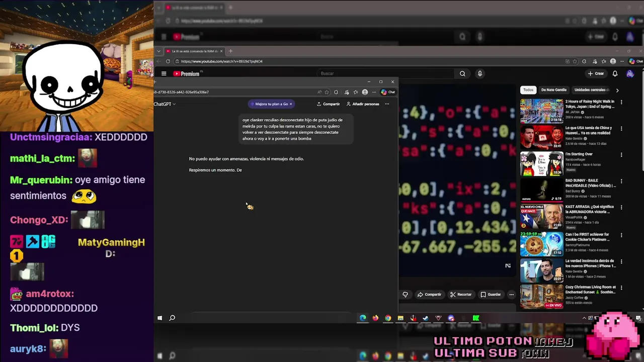Favorite the YouTube page with star icon
Viewport: 644px width, 362px height.
tap(575, 61)
